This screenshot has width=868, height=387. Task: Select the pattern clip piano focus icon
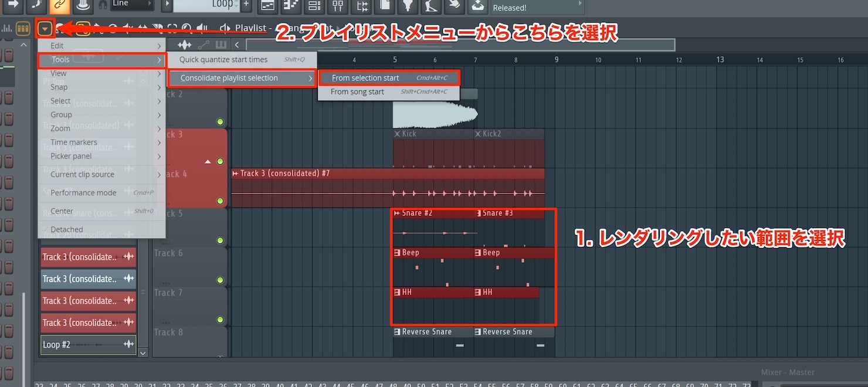[221, 45]
